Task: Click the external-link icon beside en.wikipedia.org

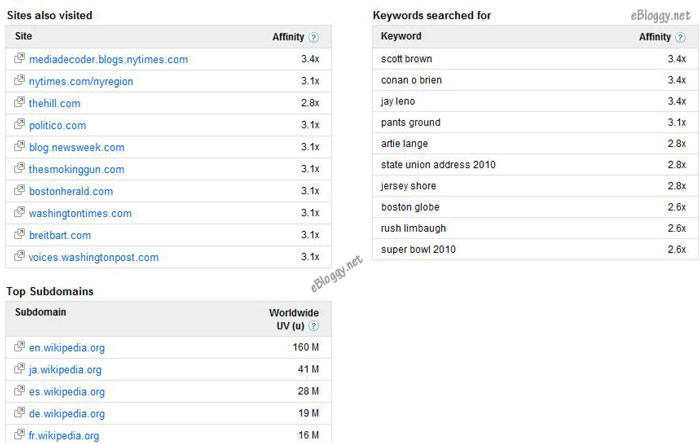Action: coord(19,346)
